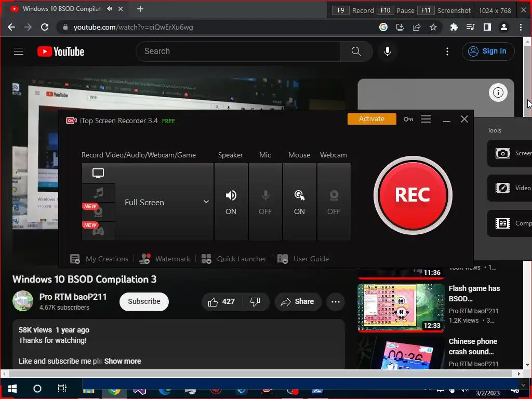Toggle the Webcam OFF control

tap(334, 202)
